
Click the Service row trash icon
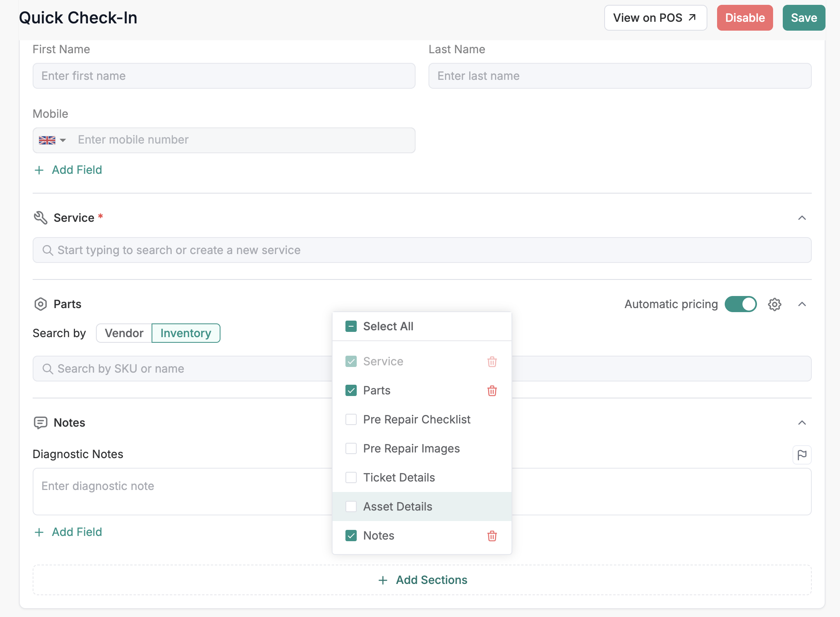(x=492, y=362)
